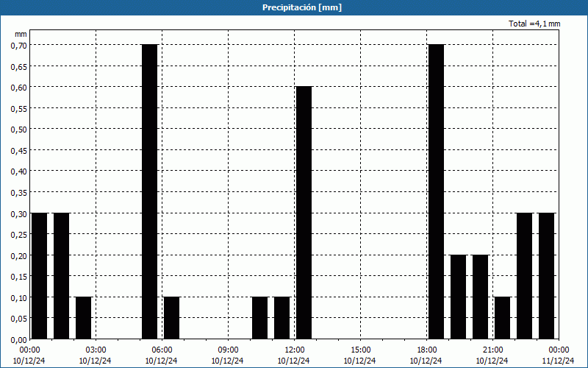Click the 0,60 y-axis value
The width and height of the screenshot is (588, 368).
[x=19, y=87]
